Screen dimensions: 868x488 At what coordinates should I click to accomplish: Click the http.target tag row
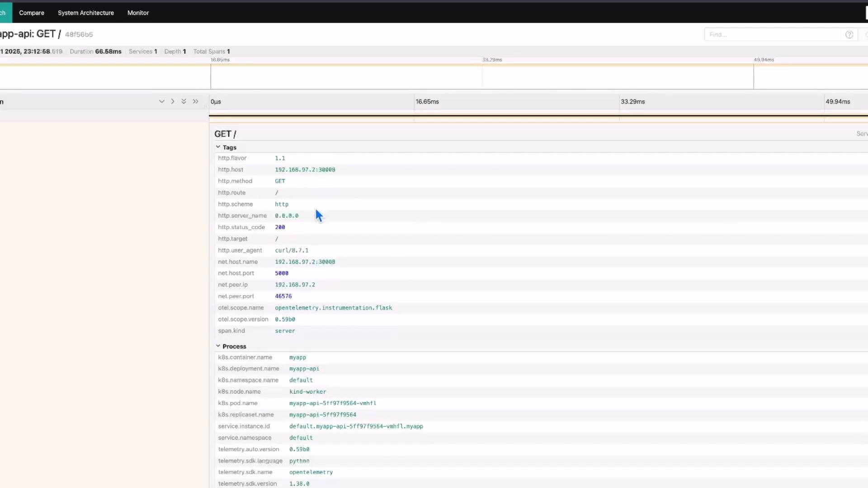click(541, 239)
